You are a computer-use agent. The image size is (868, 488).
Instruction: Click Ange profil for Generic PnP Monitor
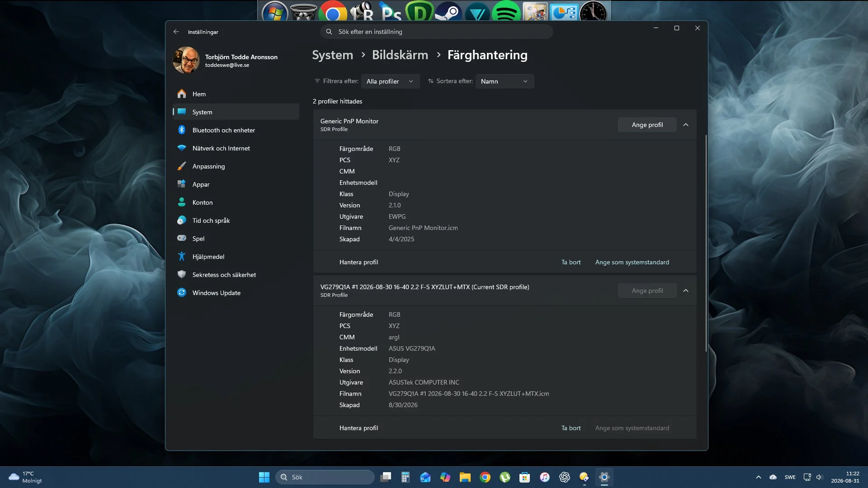(647, 125)
